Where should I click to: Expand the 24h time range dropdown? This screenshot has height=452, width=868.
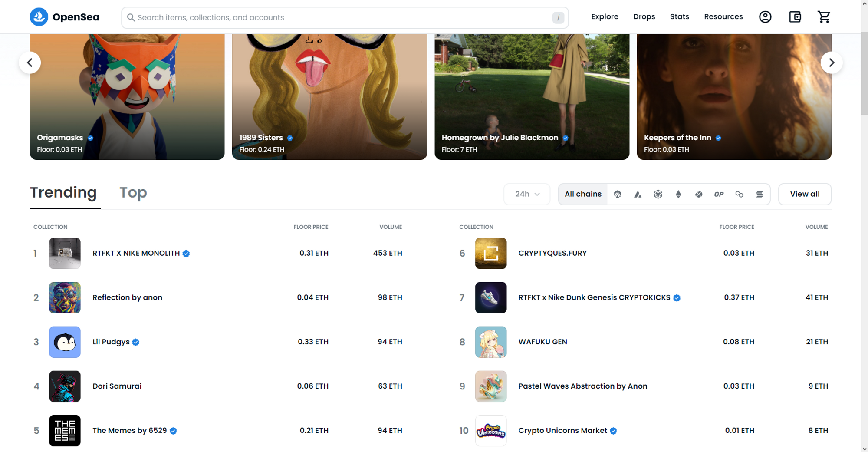point(527,194)
